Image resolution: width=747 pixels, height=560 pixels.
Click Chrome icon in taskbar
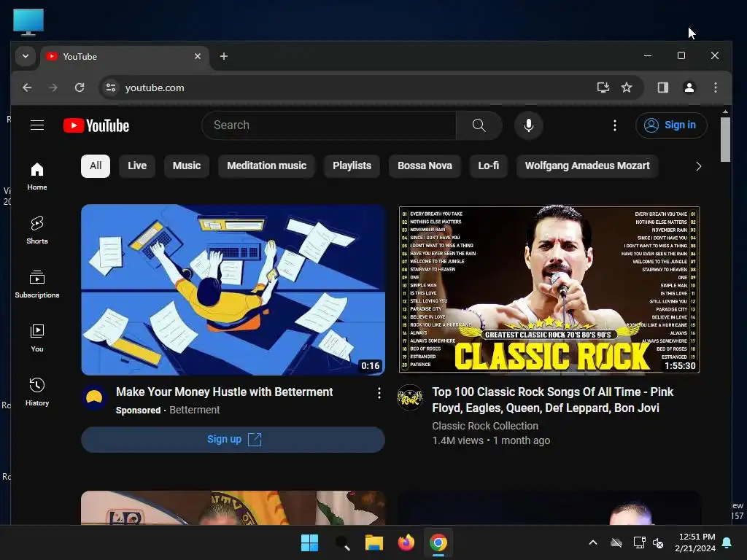tap(438, 542)
